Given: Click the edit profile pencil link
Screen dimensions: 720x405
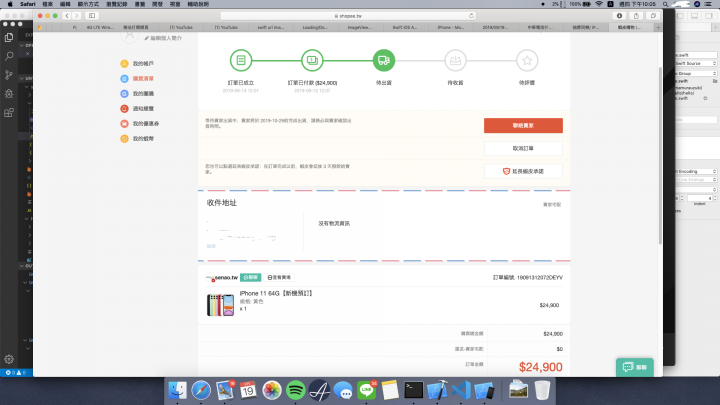Looking at the screenshot, I should click(163, 38).
